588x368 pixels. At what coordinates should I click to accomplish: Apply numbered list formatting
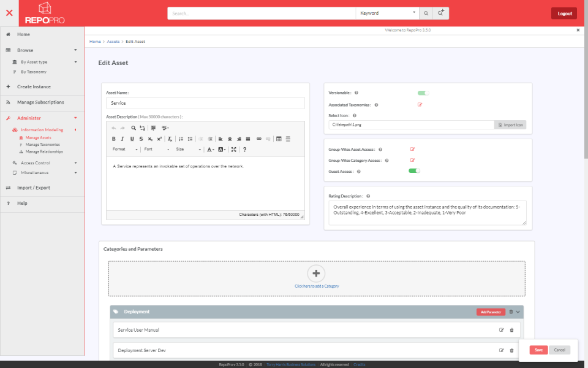pyautogui.click(x=180, y=139)
